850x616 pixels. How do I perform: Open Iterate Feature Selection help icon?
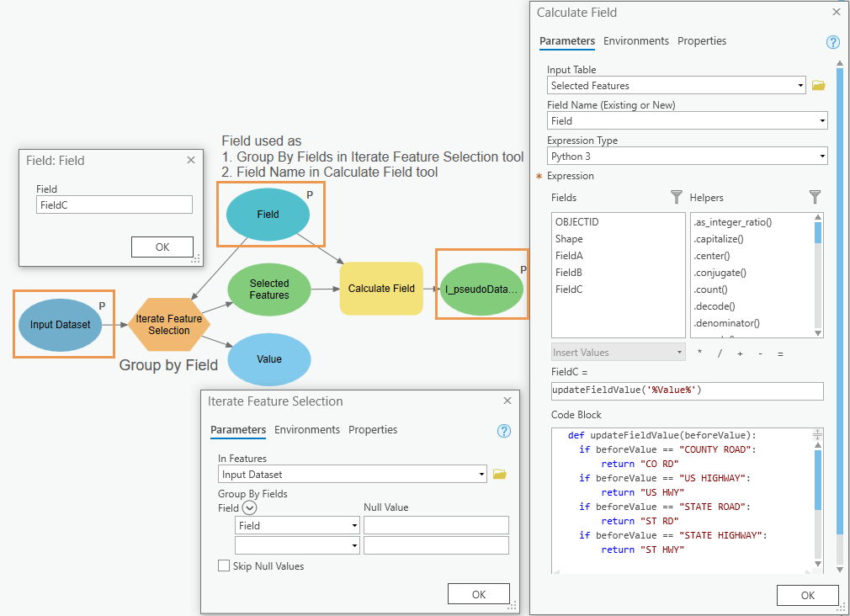coord(504,431)
